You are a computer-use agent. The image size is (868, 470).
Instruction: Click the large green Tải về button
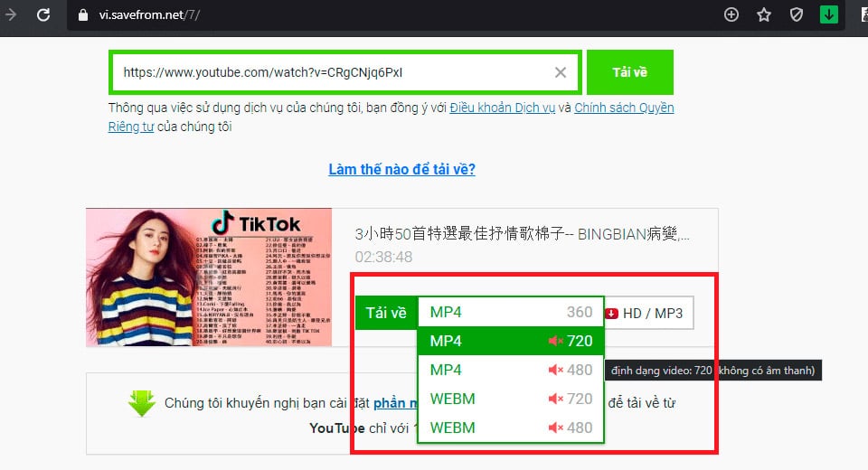[x=630, y=72]
